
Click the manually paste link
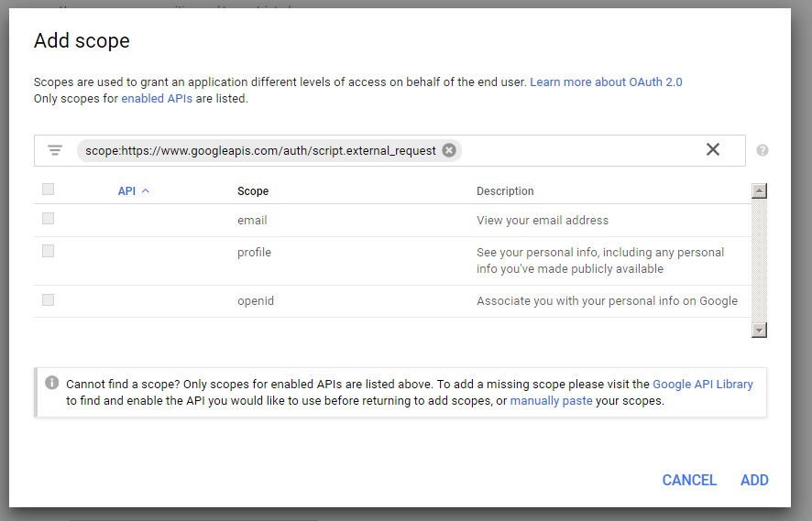click(551, 401)
